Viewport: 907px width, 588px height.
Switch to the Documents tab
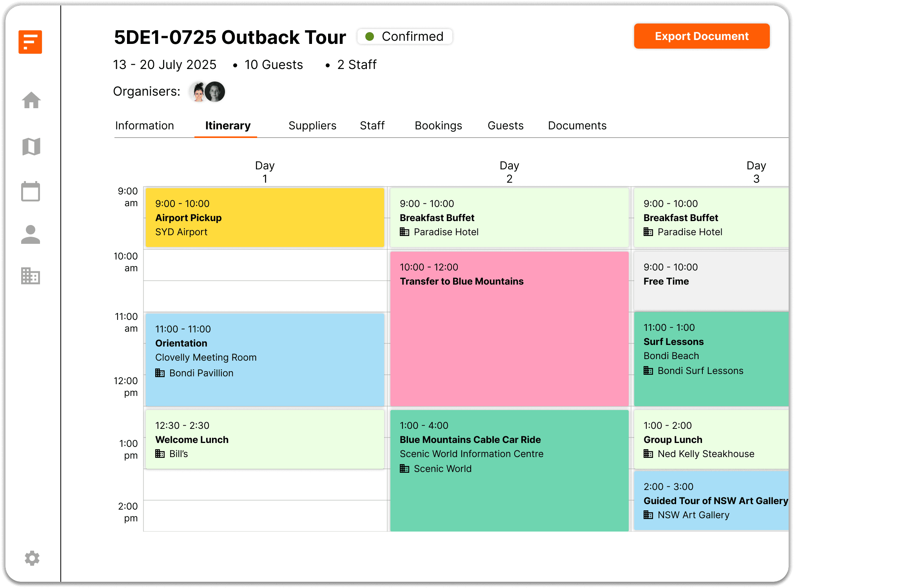[x=577, y=125]
